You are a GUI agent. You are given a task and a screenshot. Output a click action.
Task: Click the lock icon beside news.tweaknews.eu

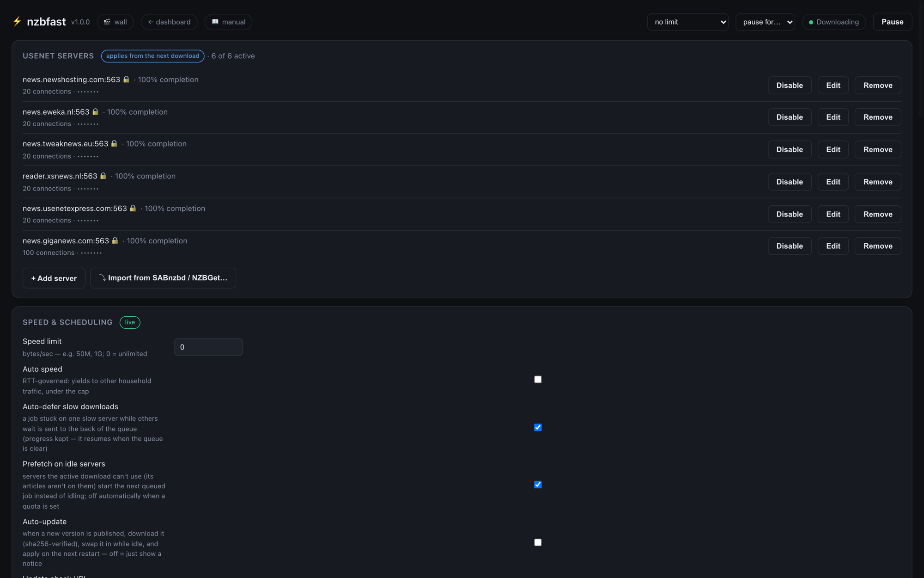click(114, 144)
